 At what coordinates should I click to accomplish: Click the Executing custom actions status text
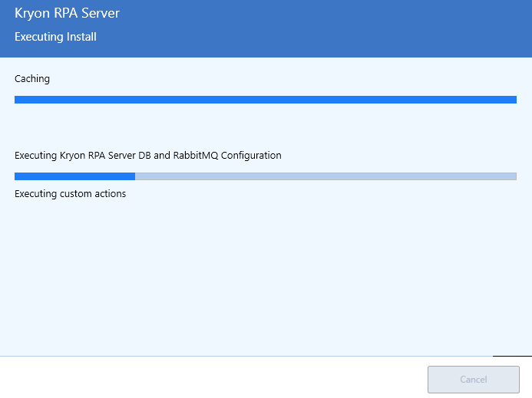[70, 193]
